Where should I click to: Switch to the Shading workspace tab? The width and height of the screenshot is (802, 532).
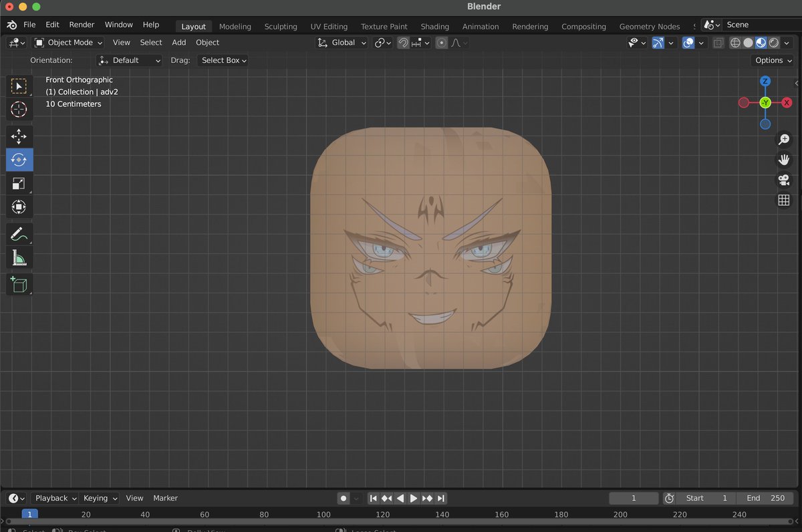tap(434, 26)
